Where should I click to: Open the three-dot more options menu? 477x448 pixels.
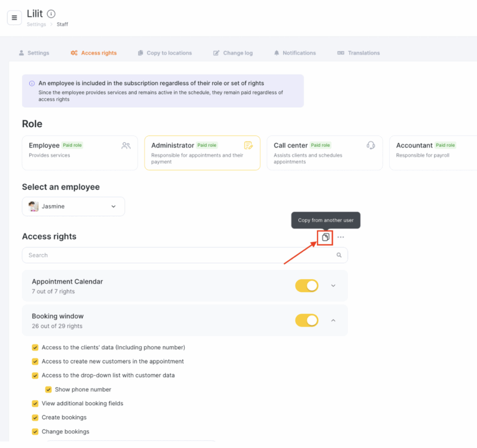point(341,237)
